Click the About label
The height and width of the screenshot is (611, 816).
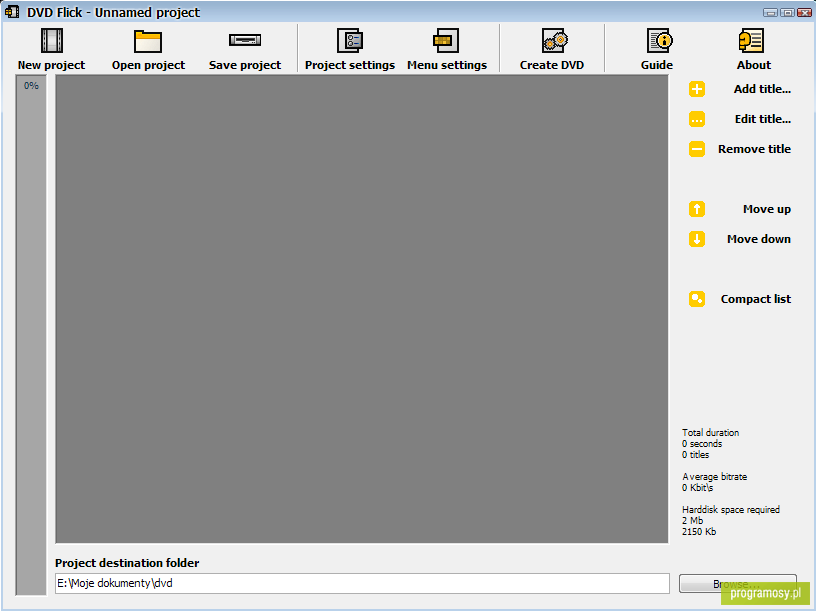pos(754,65)
